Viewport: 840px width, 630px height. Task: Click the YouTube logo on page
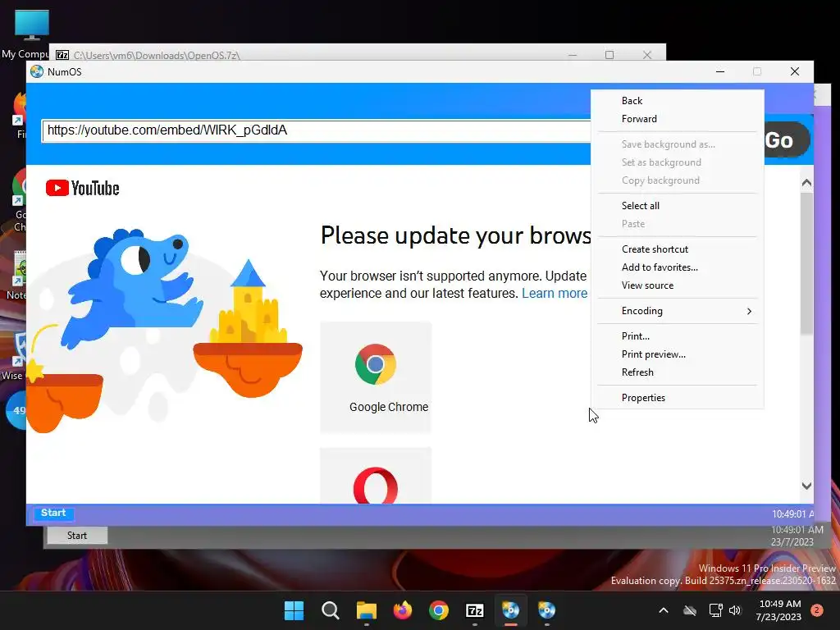click(x=83, y=188)
